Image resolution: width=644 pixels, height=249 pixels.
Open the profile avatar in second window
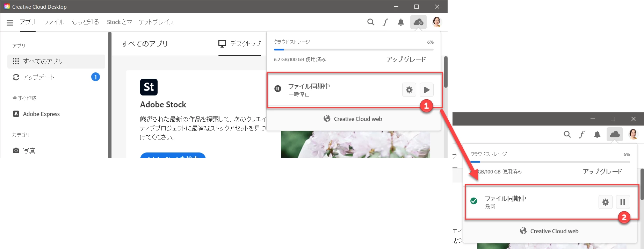pyautogui.click(x=633, y=134)
